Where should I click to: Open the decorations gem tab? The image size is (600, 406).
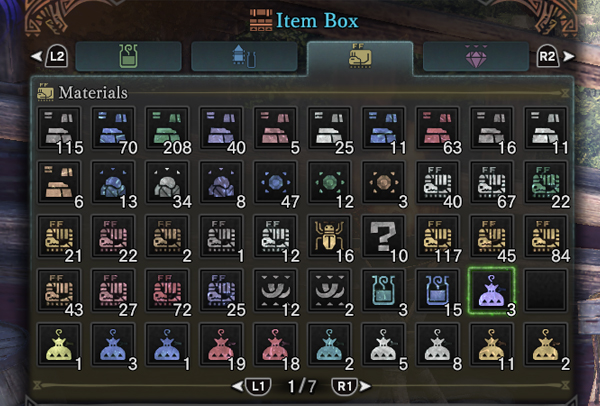coord(476,57)
